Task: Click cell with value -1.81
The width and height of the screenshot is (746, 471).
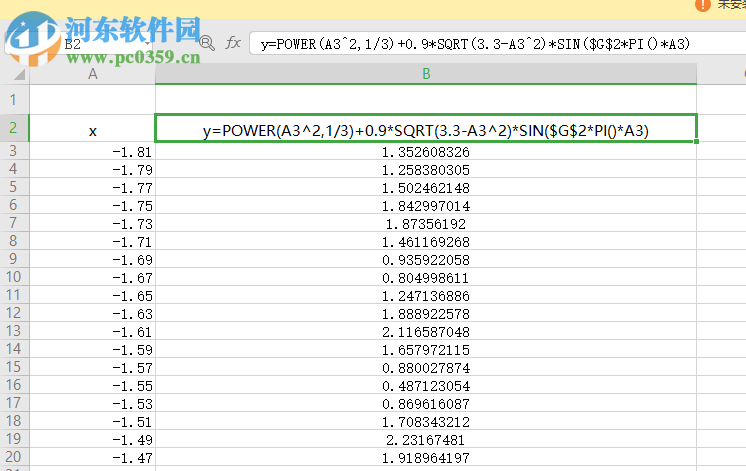Action: (x=92, y=151)
